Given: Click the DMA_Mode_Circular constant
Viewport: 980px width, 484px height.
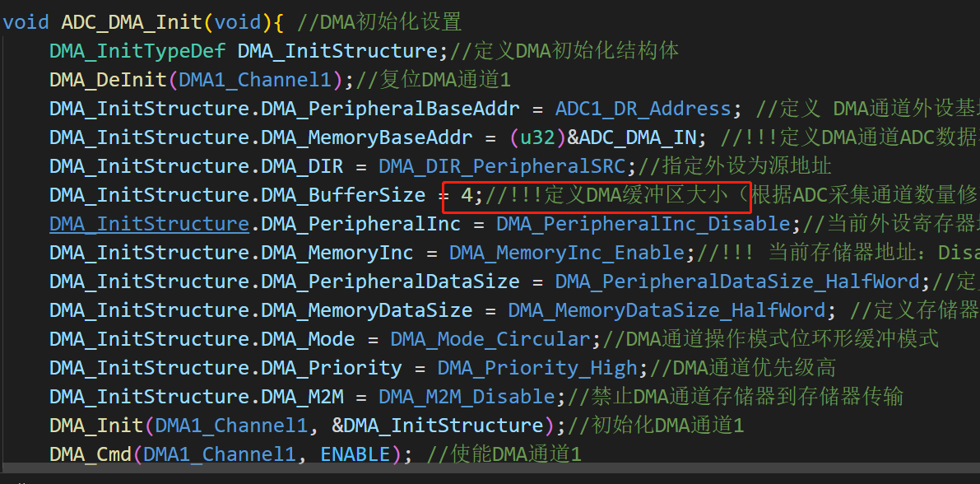Looking at the screenshot, I should tap(490, 339).
